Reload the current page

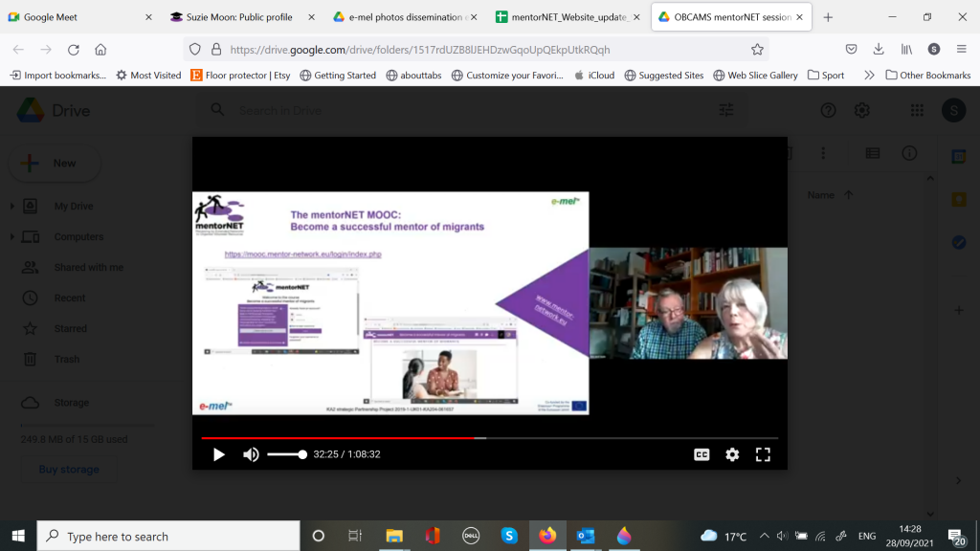pos(73,50)
